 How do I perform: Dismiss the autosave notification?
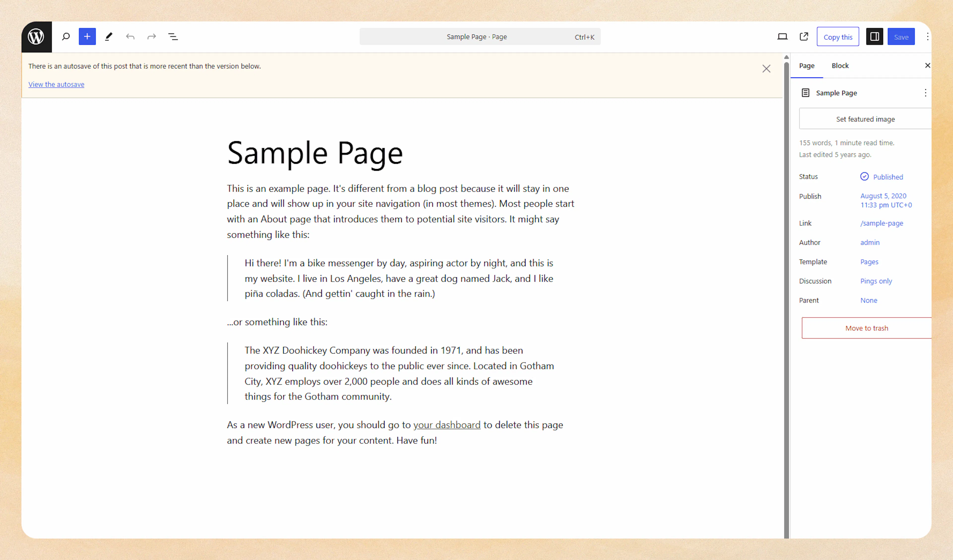coord(767,68)
